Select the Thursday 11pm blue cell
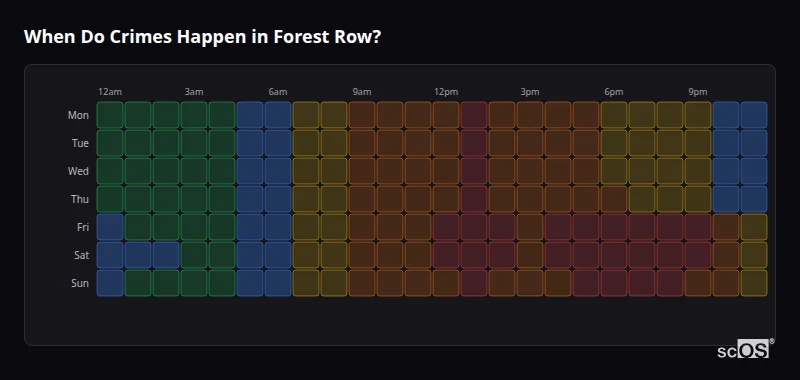The height and width of the screenshot is (380, 800). click(x=754, y=199)
